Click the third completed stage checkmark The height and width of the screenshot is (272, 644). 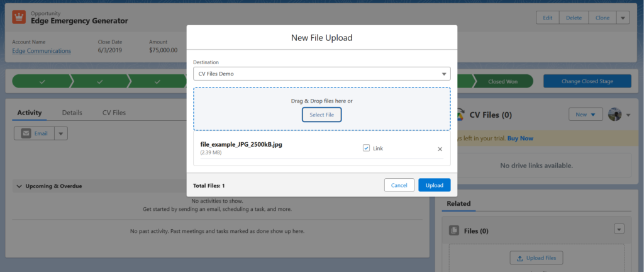coord(157,81)
